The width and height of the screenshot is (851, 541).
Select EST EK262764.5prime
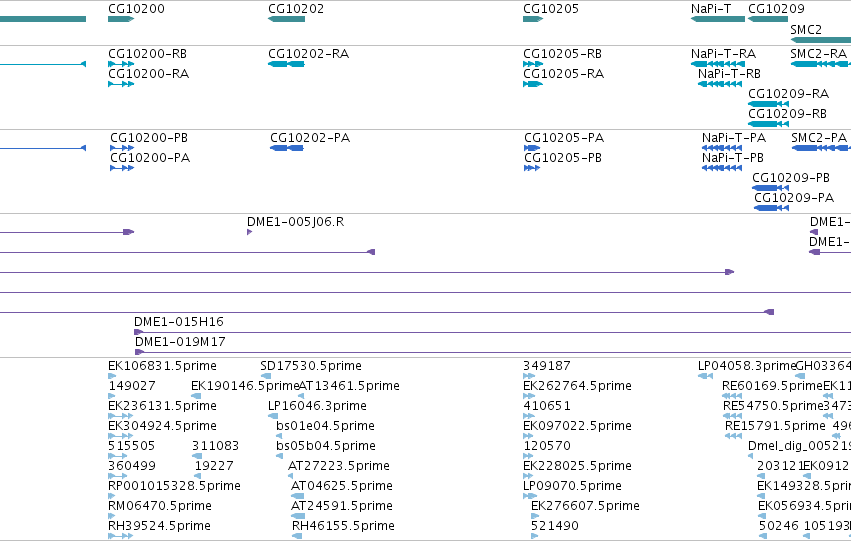tap(529, 396)
